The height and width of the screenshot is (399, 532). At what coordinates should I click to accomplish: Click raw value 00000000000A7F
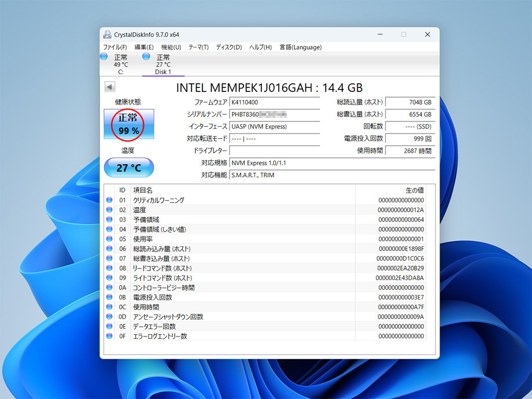pyautogui.click(x=401, y=307)
